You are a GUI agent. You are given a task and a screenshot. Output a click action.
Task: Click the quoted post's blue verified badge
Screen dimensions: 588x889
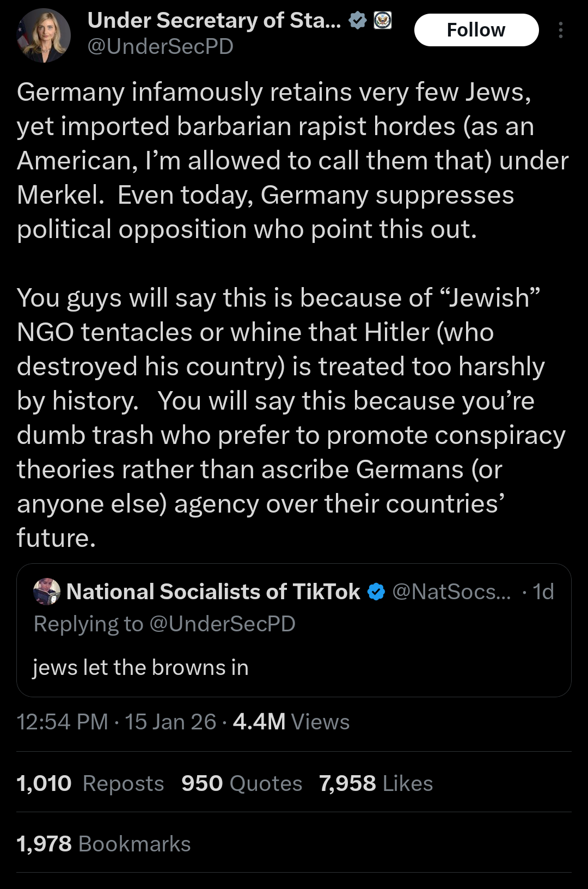(376, 592)
